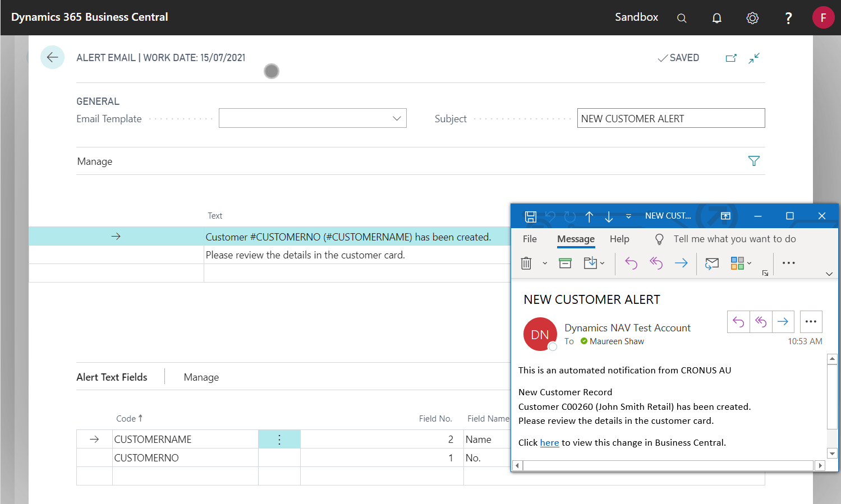Click the DN sender avatar
Image resolution: width=841 pixels, height=504 pixels.
(540, 334)
